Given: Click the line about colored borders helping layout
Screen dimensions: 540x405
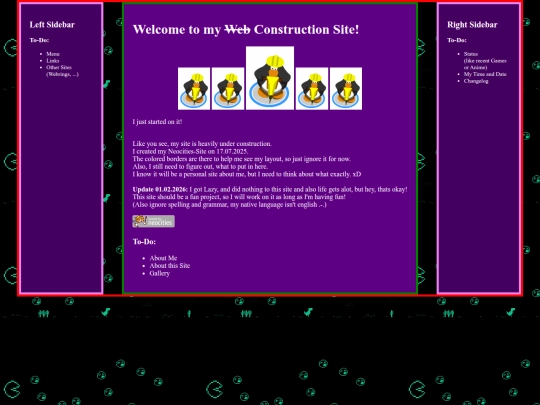Looking at the screenshot, I should 241,159.
